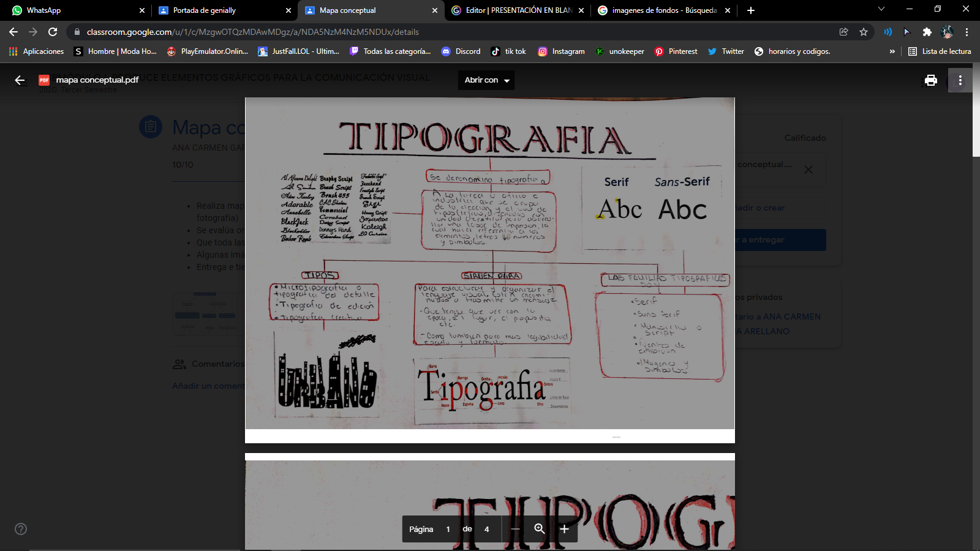Go back in browser history
This screenshot has width=980, height=551.
[x=13, y=32]
